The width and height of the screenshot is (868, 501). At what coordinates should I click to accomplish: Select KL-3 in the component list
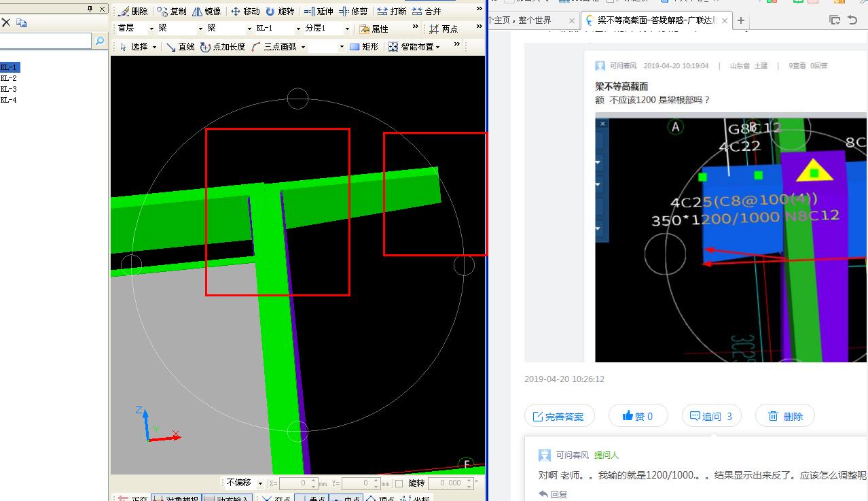[x=9, y=89]
